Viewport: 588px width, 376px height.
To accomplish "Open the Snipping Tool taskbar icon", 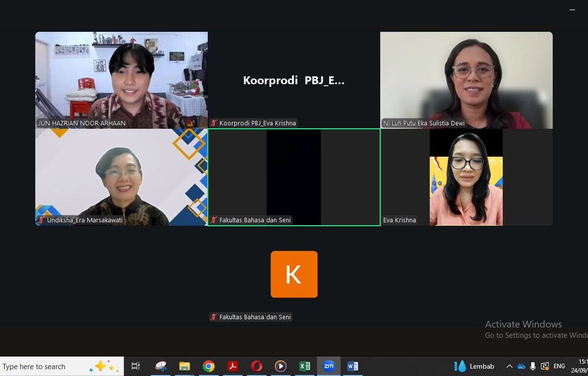I will click(161, 366).
